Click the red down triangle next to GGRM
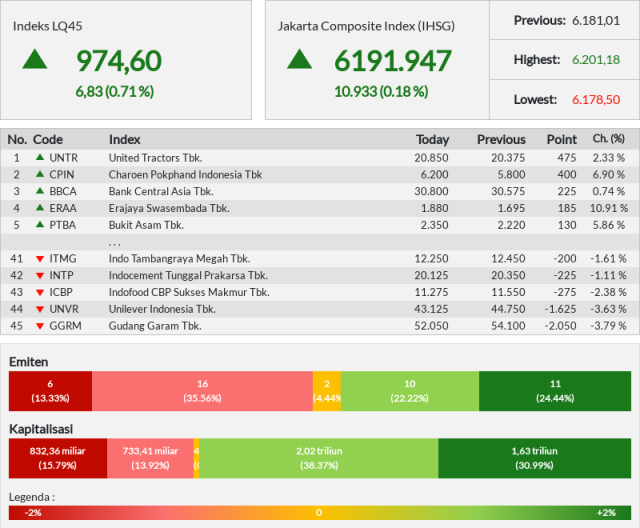This screenshot has width=640, height=528. pos(40,326)
